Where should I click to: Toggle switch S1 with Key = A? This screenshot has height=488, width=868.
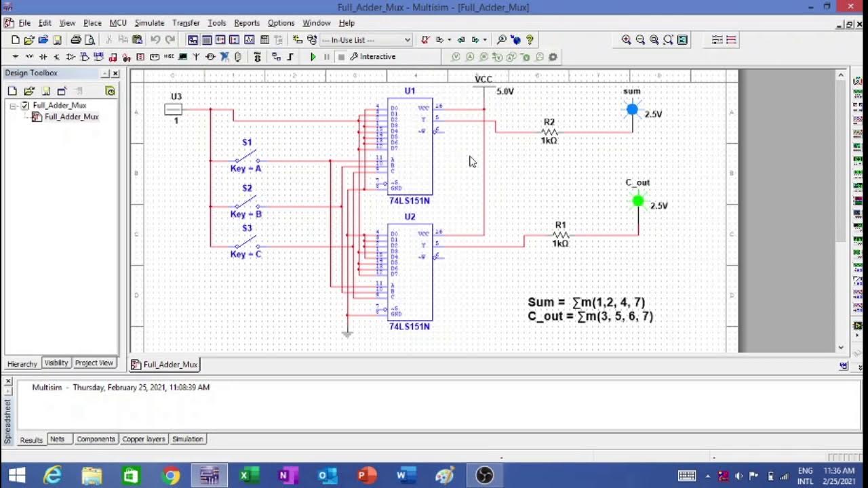[x=246, y=157]
